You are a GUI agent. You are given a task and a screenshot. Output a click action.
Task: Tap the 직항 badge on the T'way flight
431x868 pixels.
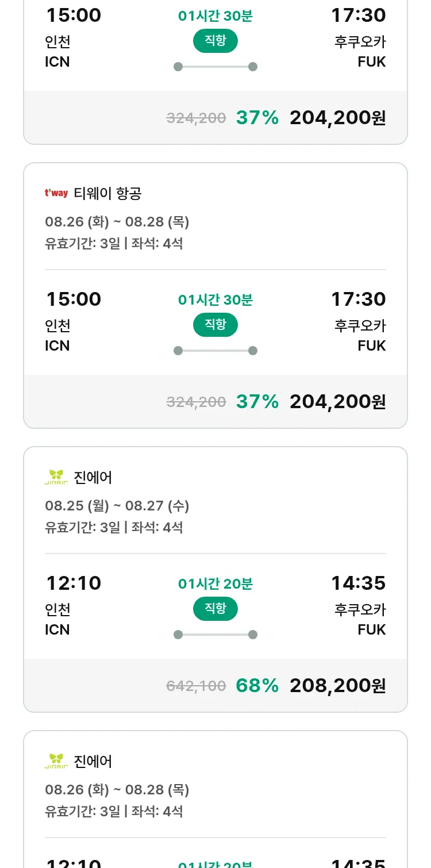pyautogui.click(x=215, y=325)
